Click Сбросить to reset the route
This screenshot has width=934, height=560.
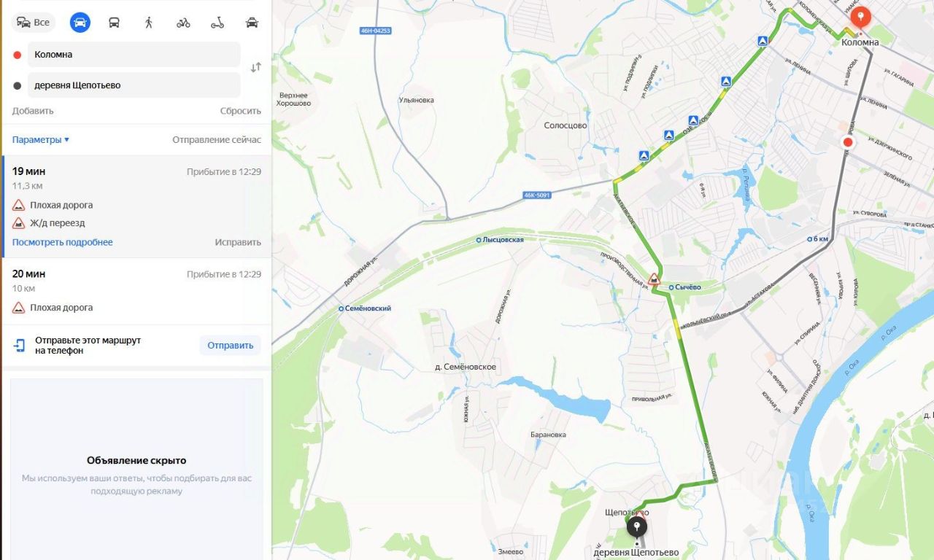241,111
